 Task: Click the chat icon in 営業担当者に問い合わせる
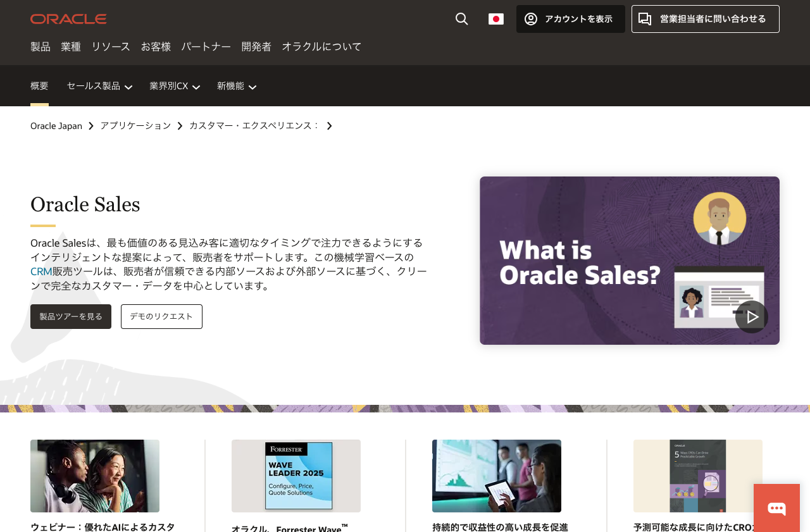pos(644,19)
